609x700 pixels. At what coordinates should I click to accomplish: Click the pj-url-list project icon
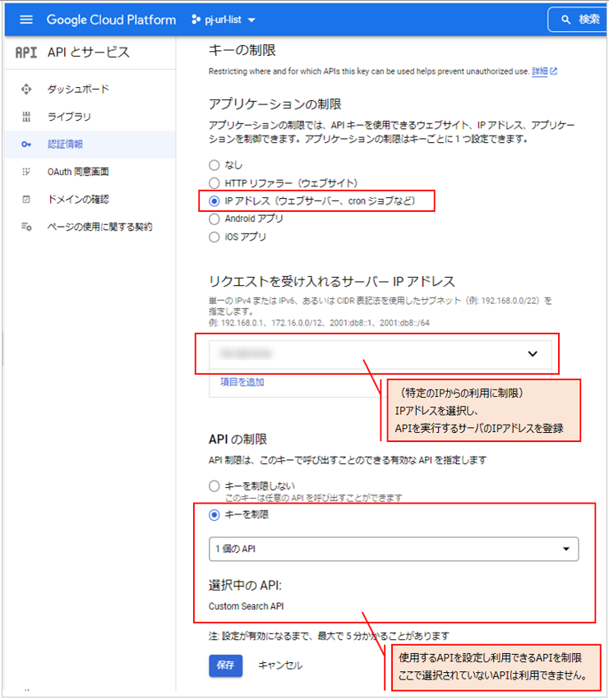tap(196, 20)
